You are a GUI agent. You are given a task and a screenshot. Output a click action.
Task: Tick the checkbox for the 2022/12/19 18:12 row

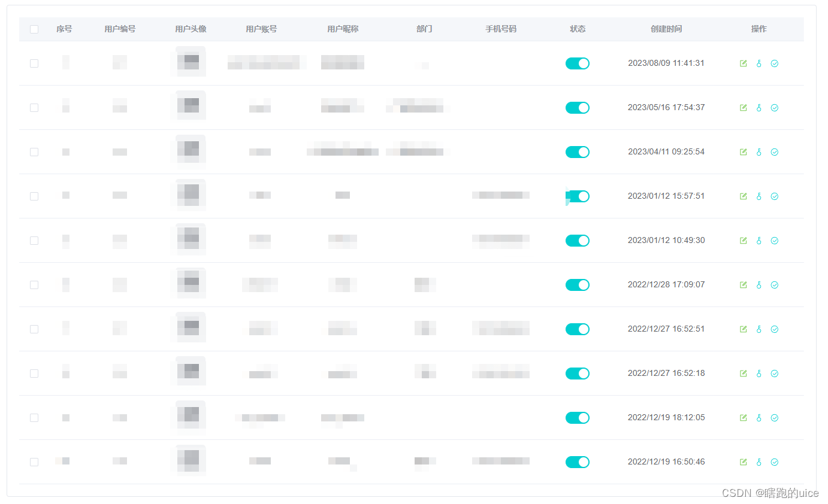pos(34,417)
